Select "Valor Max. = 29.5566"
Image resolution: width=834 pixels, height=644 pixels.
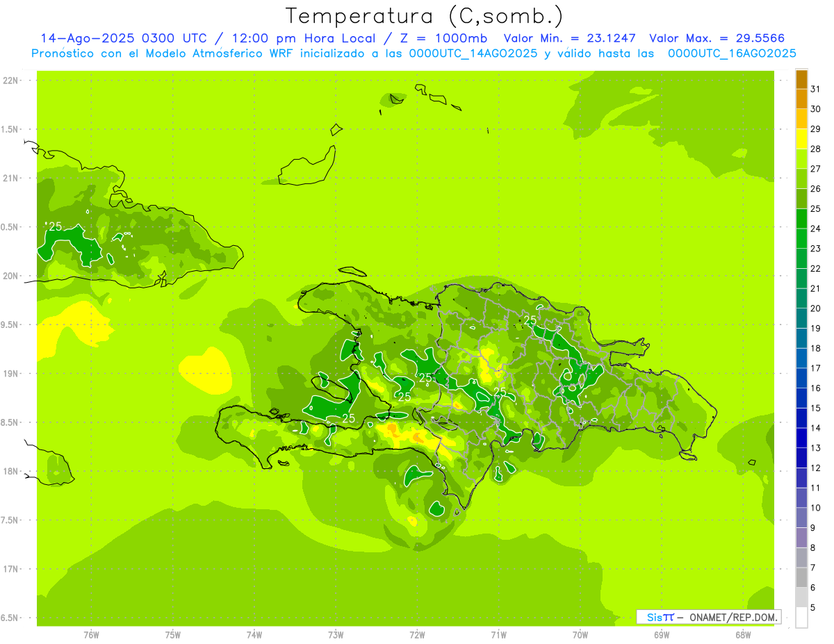click(717, 38)
